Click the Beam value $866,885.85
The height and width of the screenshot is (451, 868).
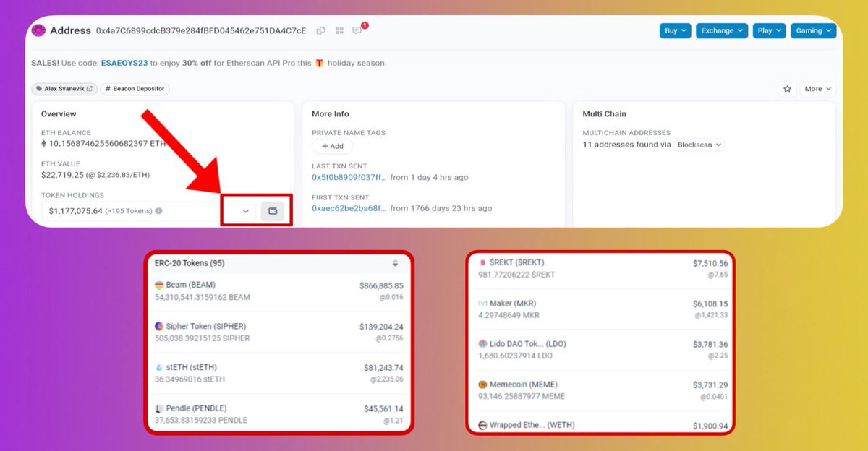pyautogui.click(x=381, y=286)
